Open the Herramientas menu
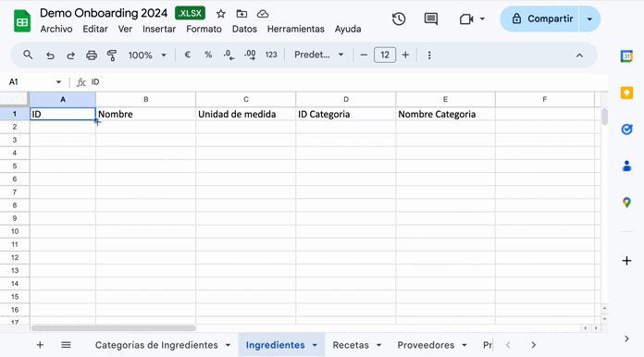644x357 pixels. click(x=296, y=30)
